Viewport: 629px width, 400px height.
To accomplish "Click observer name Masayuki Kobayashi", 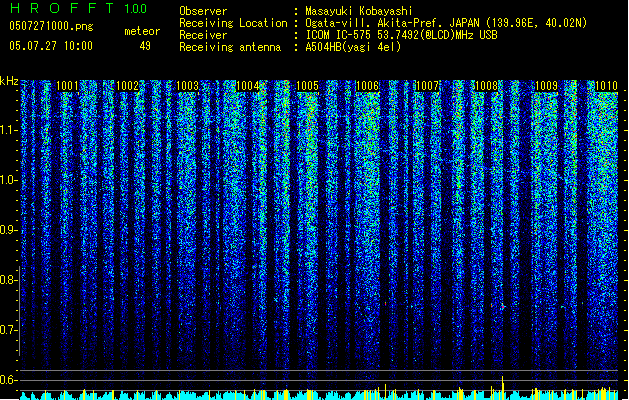I will point(359,11).
